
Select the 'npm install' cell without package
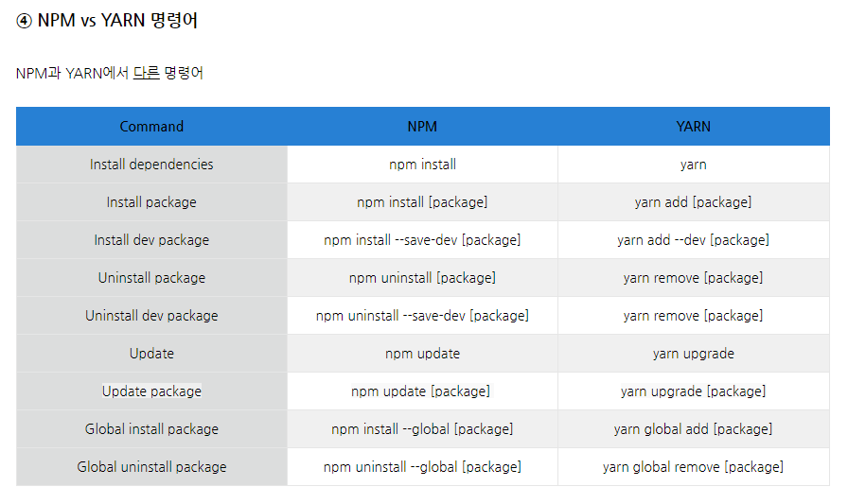(x=422, y=165)
